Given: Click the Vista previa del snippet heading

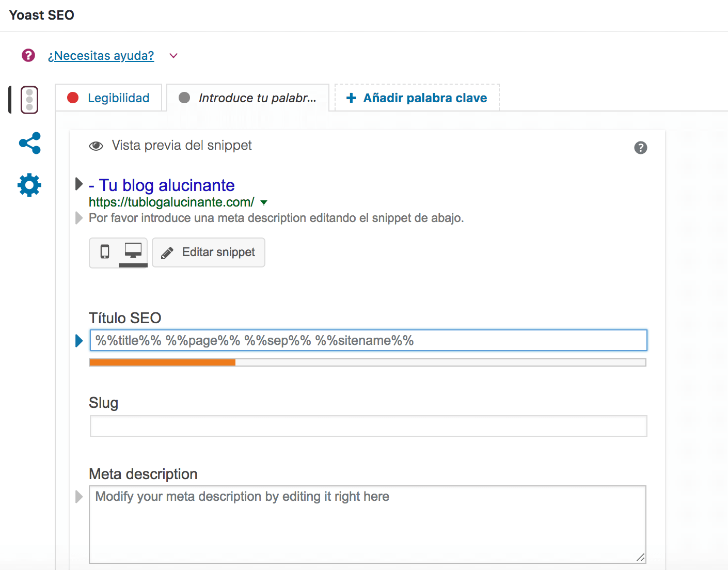Looking at the screenshot, I should pyautogui.click(x=182, y=146).
